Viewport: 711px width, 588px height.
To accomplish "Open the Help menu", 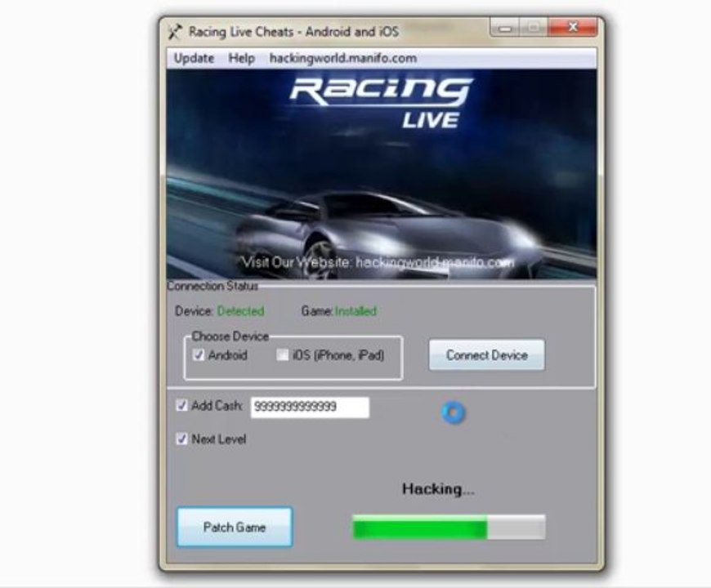I will pyautogui.click(x=241, y=59).
